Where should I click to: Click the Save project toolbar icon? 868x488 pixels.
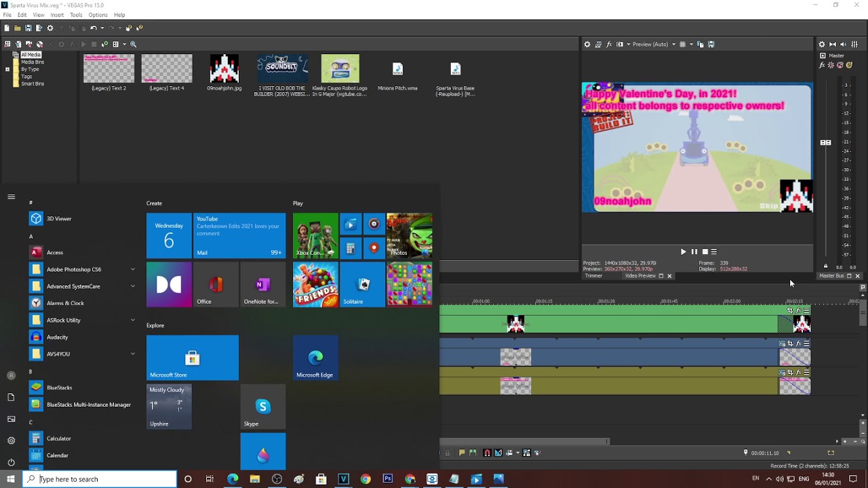[28, 28]
